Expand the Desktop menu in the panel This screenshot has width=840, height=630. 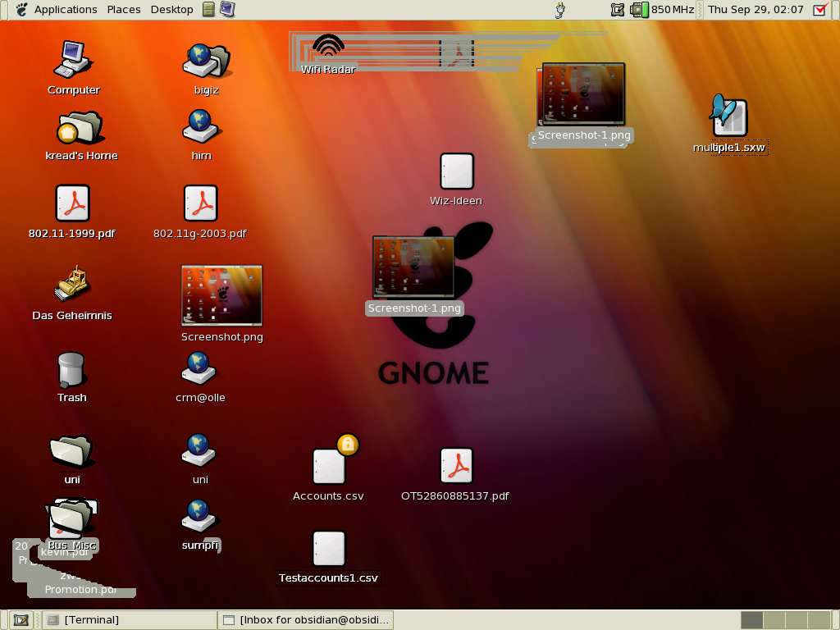pos(171,10)
